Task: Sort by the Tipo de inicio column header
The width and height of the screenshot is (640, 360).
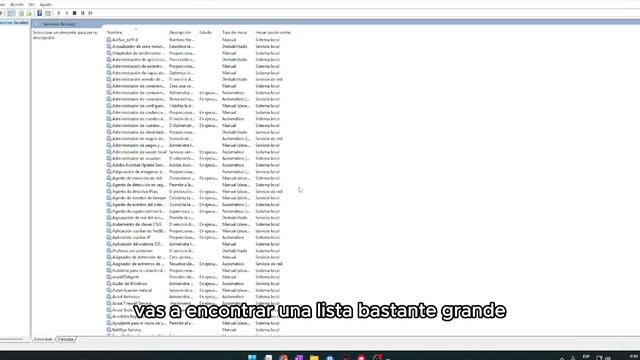Action: click(x=235, y=32)
